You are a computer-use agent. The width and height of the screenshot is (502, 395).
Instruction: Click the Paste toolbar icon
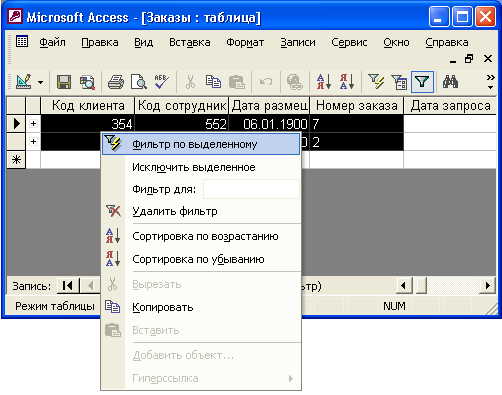click(x=237, y=82)
